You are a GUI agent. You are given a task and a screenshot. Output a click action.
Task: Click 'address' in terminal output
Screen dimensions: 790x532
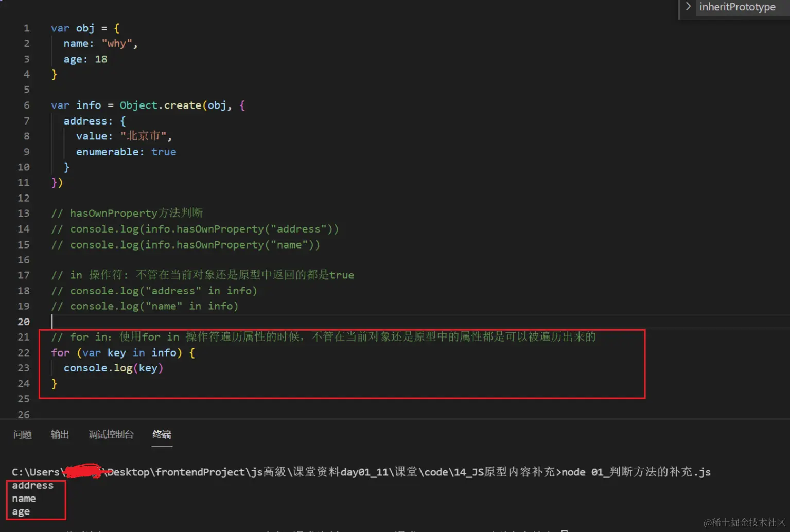click(32, 485)
